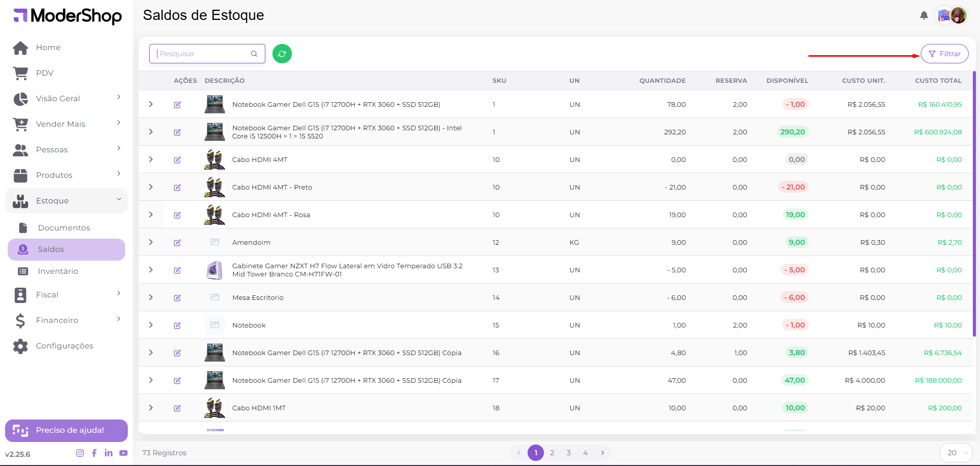The height and width of the screenshot is (466, 980).
Task: Click the search magnifier icon
Action: (x=254, y=54)
